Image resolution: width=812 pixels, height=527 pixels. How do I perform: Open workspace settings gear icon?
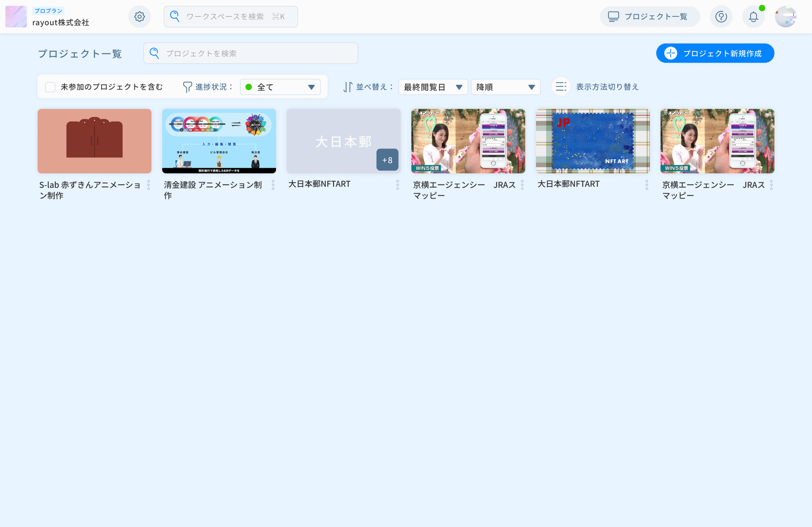click(x=139, y=17)
